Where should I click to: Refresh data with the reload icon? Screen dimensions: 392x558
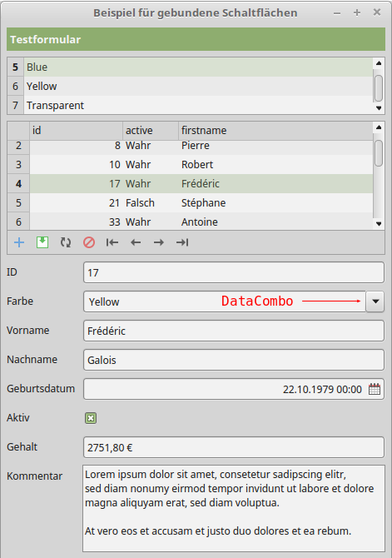[66, 242]
